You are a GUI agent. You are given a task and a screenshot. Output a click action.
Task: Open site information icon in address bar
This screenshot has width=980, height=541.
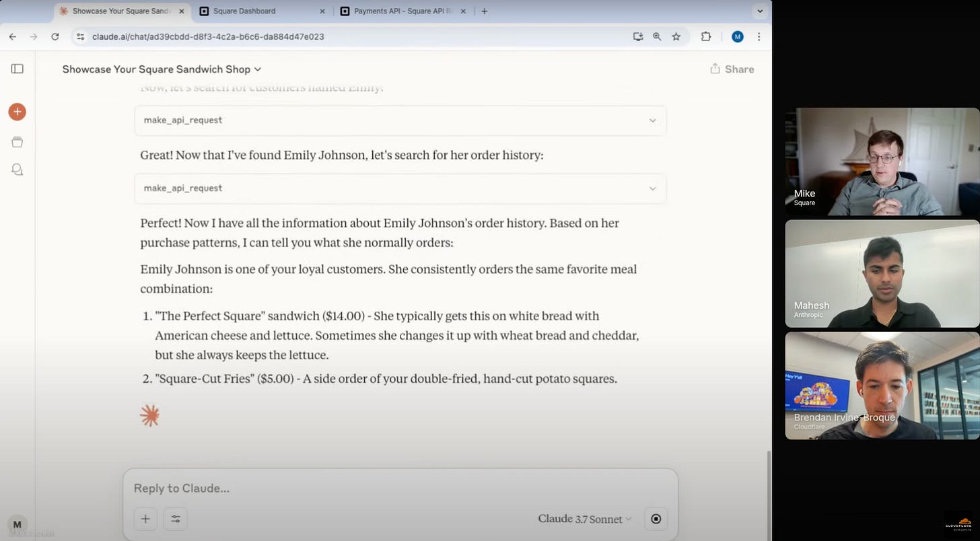click(x=80, y=36)
